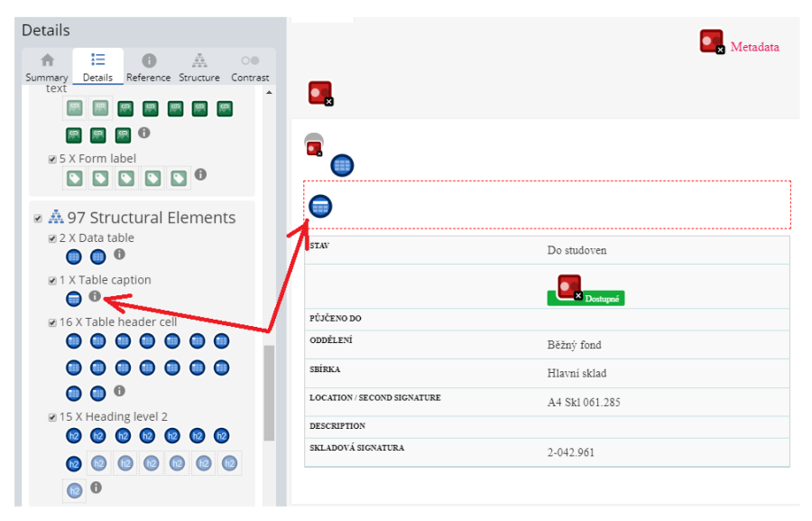
Task: Click the info icon after Form label icons
Action: (200, 174)
